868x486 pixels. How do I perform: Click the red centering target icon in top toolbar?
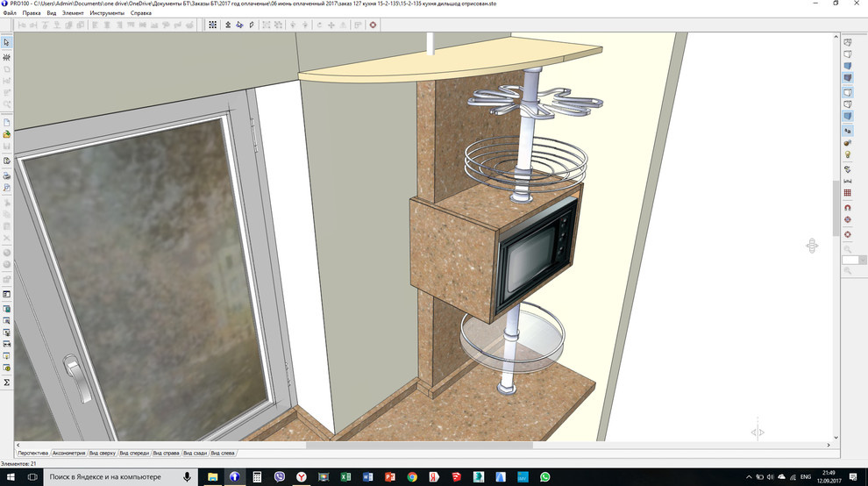(x=374, y=25)
